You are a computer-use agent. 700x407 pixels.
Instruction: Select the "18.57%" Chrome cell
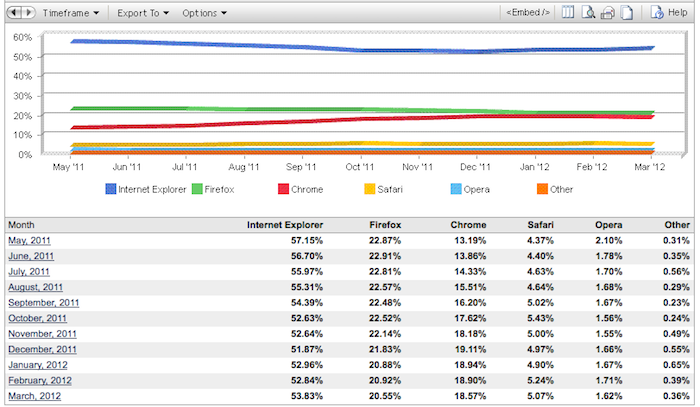click(470, 396)
